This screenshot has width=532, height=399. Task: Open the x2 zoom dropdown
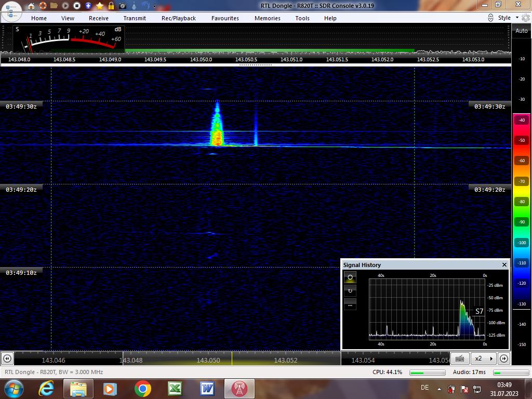coord(484,358)
